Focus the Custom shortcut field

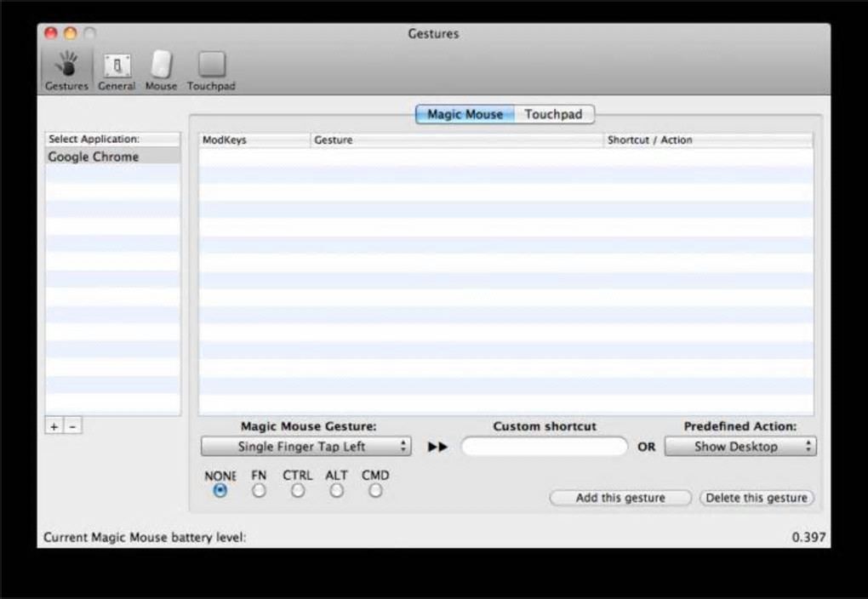[x=544, y=447]
